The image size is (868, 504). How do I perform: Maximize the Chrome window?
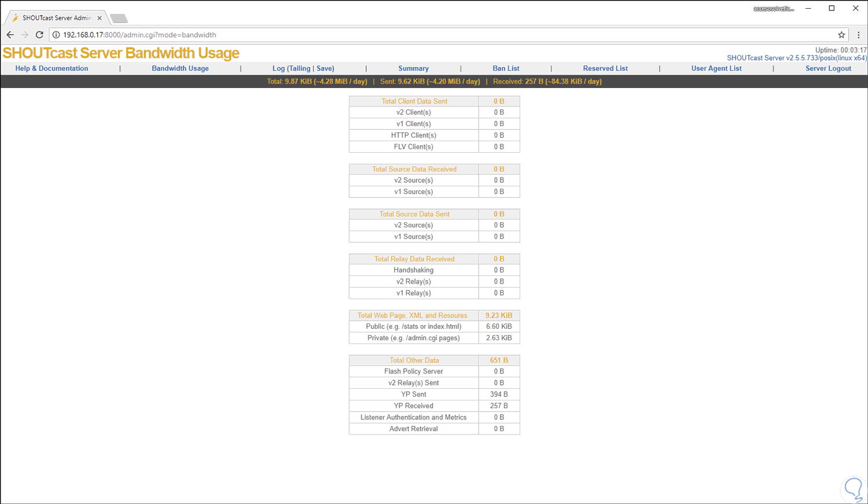click(832, 8)
